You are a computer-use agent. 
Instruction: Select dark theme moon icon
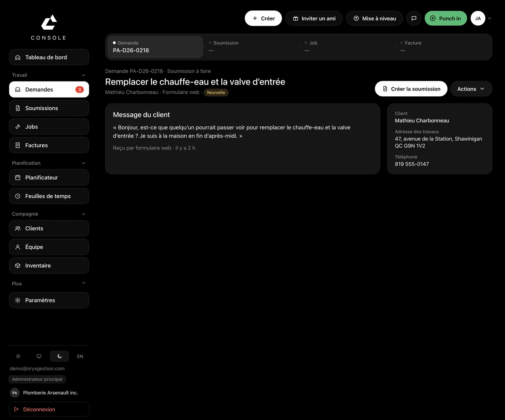[59, 356]
